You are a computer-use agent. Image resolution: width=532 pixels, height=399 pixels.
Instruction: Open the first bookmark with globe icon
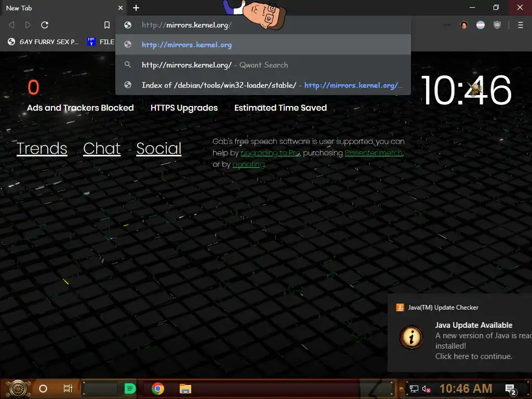[43, 42]
